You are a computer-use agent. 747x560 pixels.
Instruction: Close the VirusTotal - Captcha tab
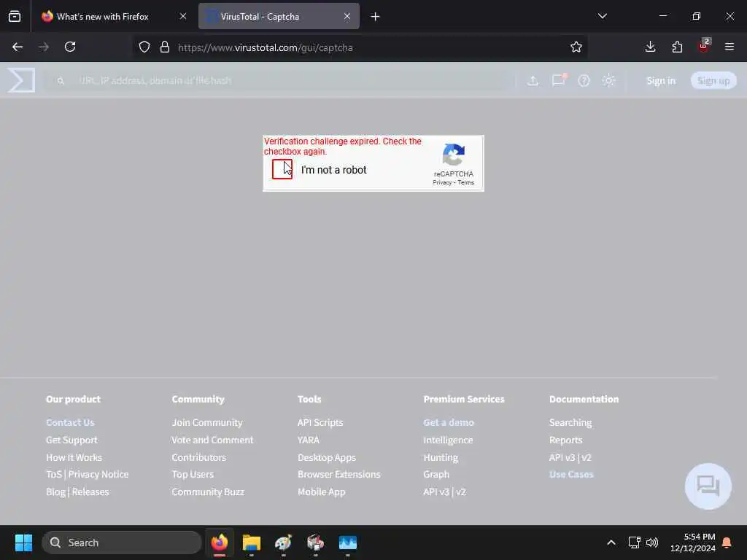click(x=347, y=16)
